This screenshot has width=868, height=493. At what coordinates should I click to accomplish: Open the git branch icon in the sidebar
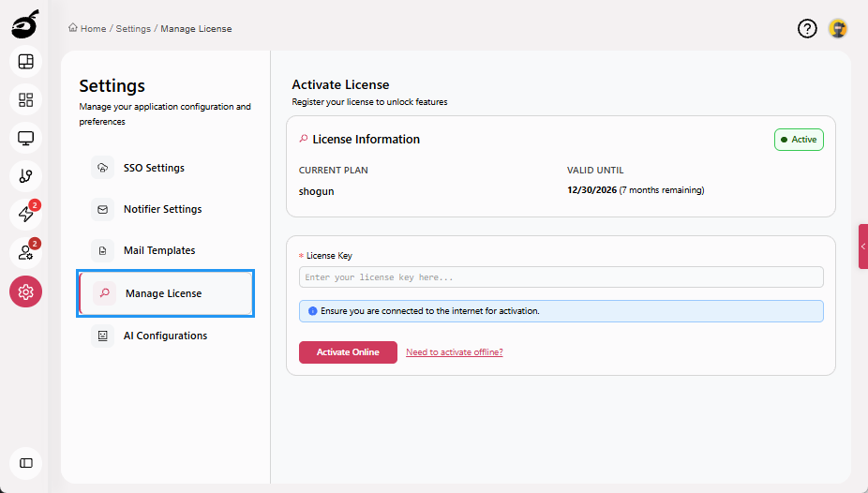(25, 176)
